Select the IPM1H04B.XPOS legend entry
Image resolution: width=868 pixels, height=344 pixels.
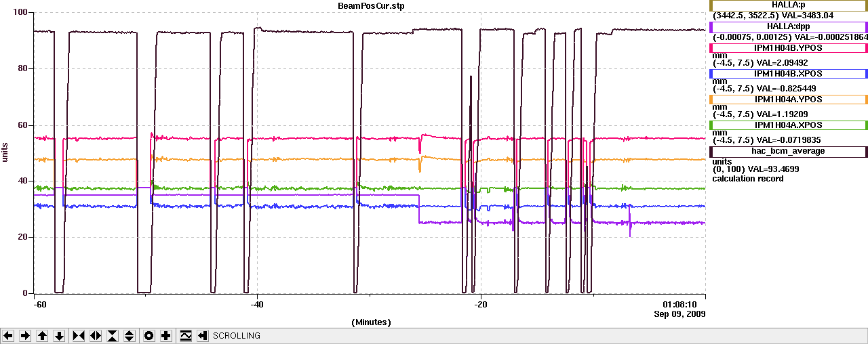coord(788,74)
